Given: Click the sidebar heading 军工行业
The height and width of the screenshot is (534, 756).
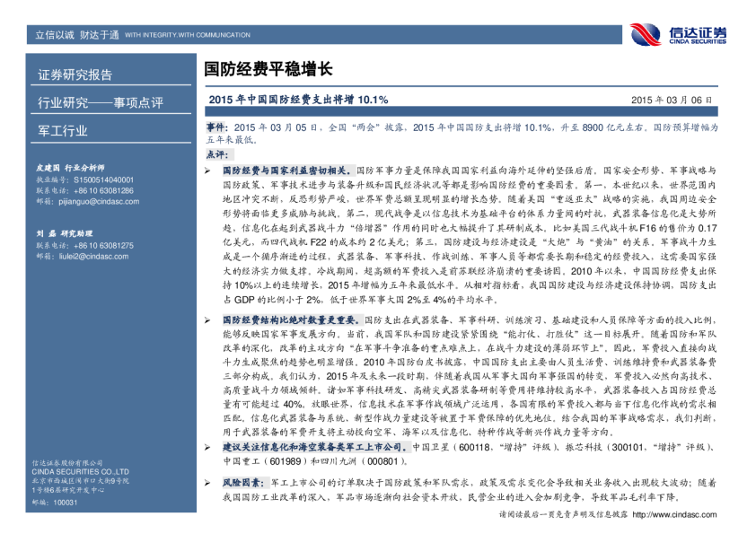Looking at the screenshot, I should pyautogui.click(x=63, y=131).
